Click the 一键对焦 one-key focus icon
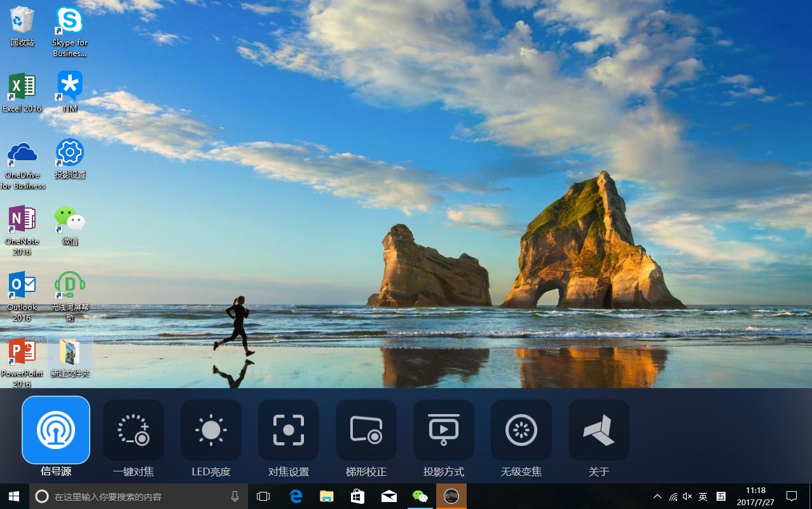Image resolution: width=812 pixels, height=509 pixels. click(134, 430)
